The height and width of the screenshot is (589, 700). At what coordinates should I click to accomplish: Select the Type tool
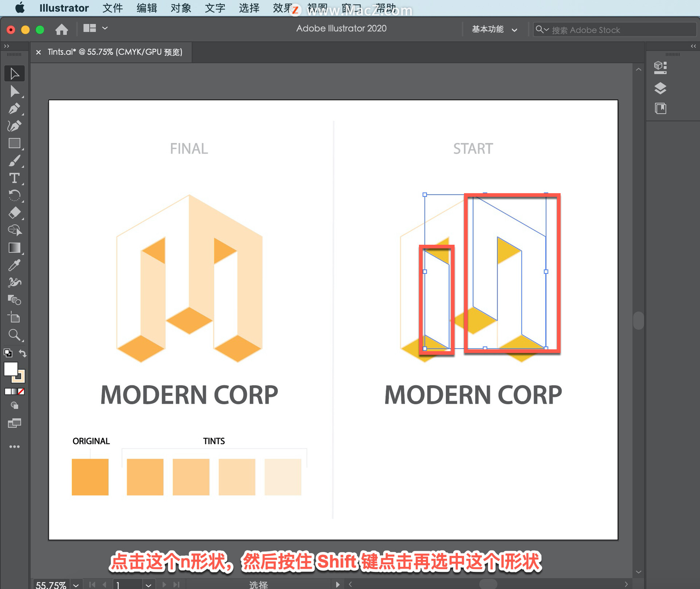[15, 178]
